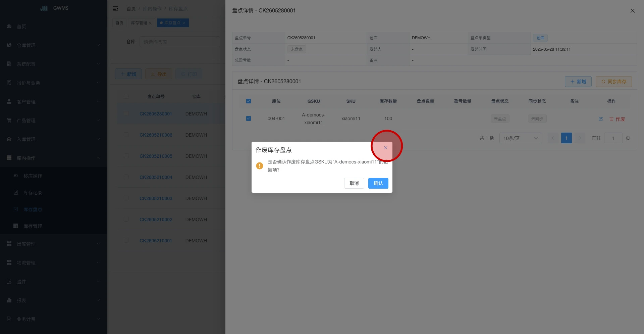Toggle checkbox for CK2605210005 row

(126, 156)
